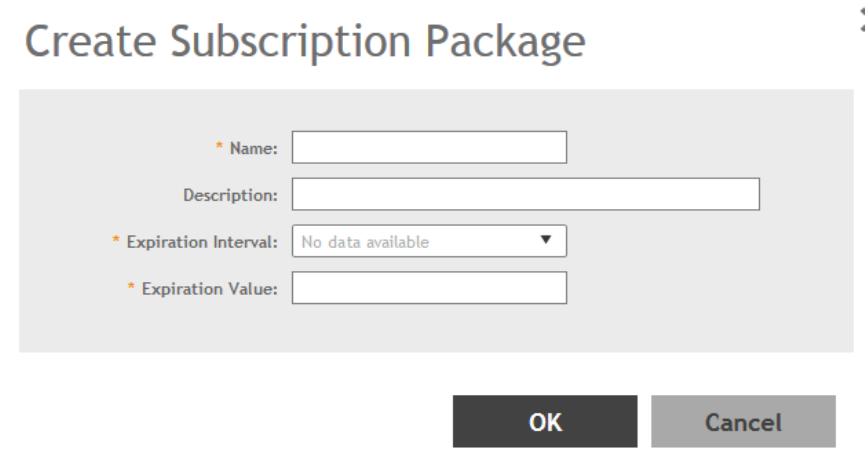Screen dimensions: 865x456
Task: Click the Name text field
Action: pos(429,148)
